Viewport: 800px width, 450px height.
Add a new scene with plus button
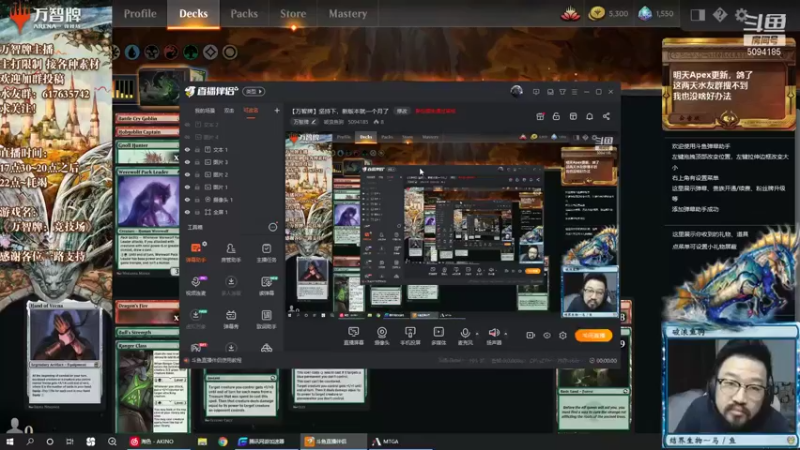pyautogui.click(x=277, y=111)
